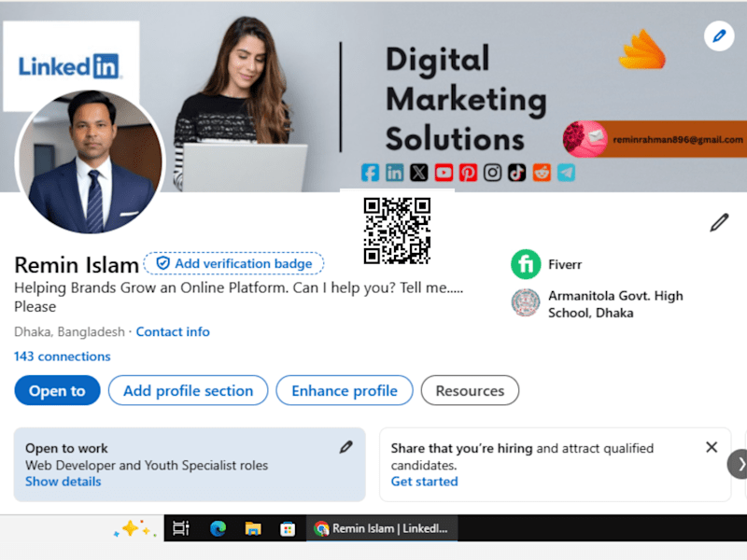Expand the Open to menu
This screenshot has width=747, height=560.
click(x=57, y=390)
